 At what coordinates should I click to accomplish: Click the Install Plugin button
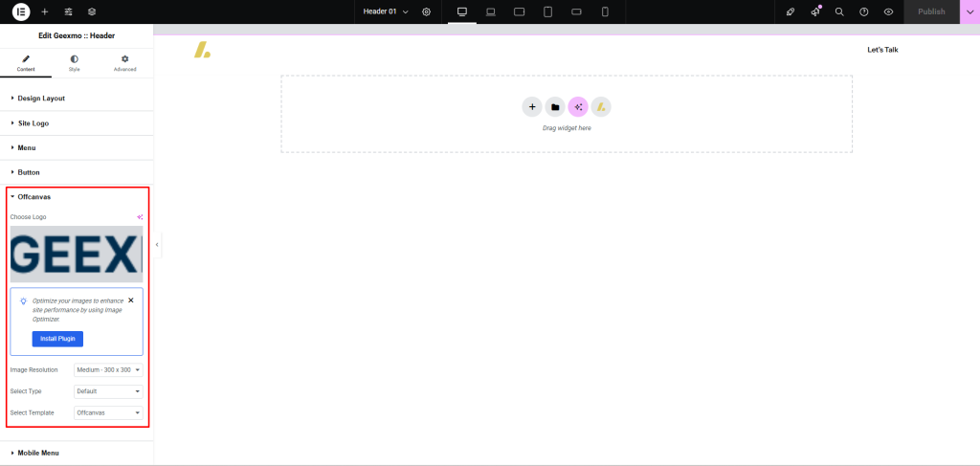click(x=57, y=339)
